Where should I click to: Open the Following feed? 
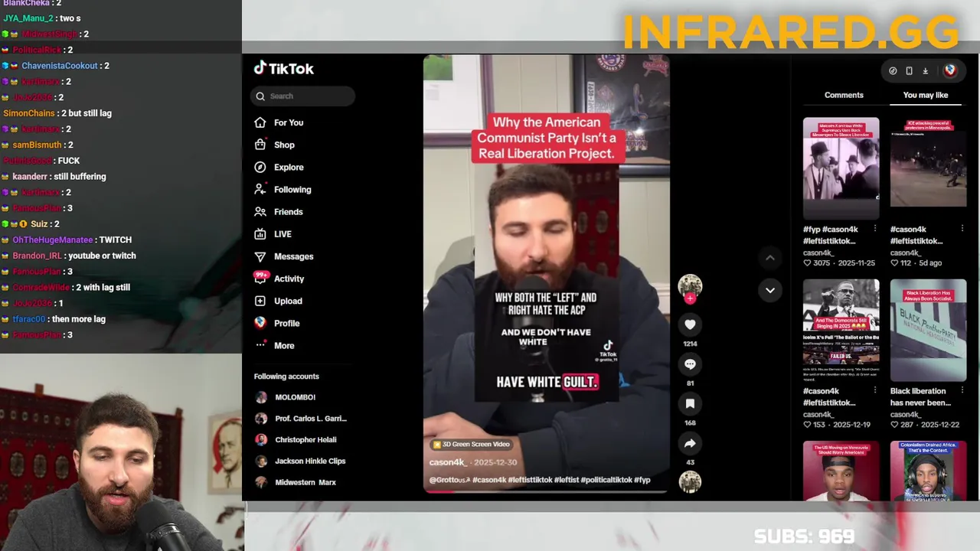click(292, 190)
